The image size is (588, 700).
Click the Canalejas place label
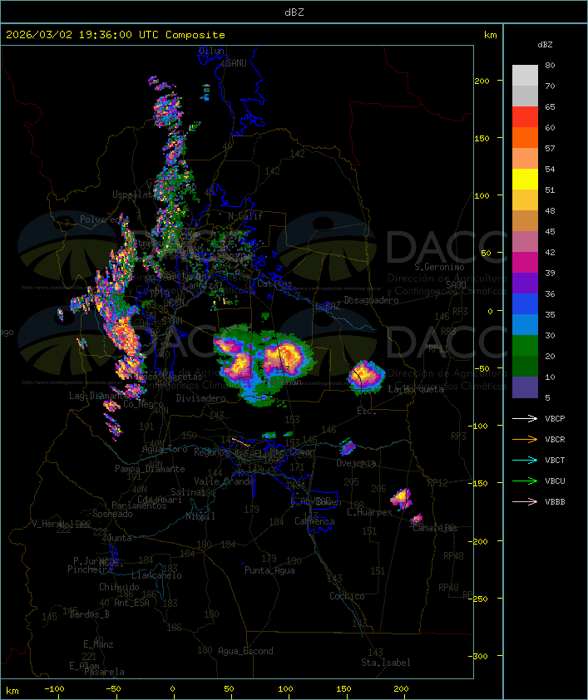[x=435, y=528]
